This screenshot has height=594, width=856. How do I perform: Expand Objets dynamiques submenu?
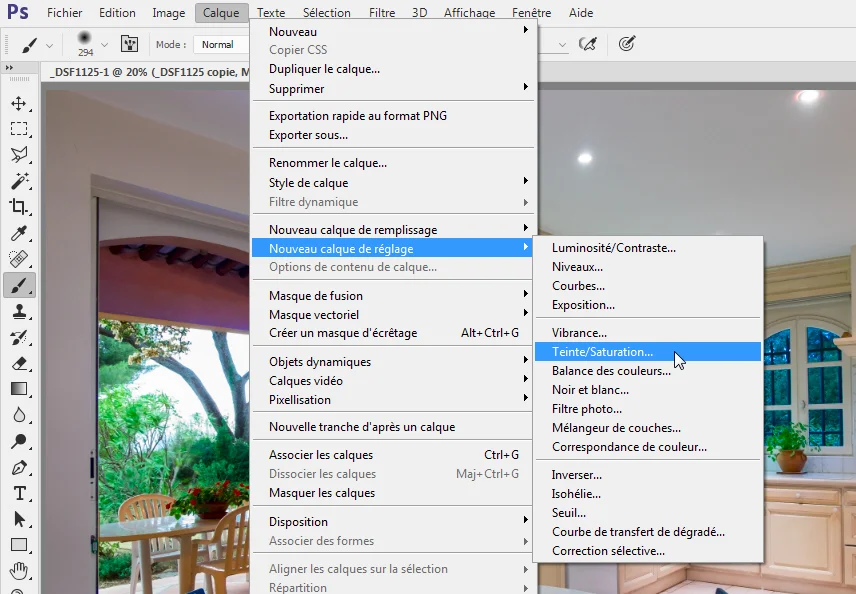click(393, 361)
